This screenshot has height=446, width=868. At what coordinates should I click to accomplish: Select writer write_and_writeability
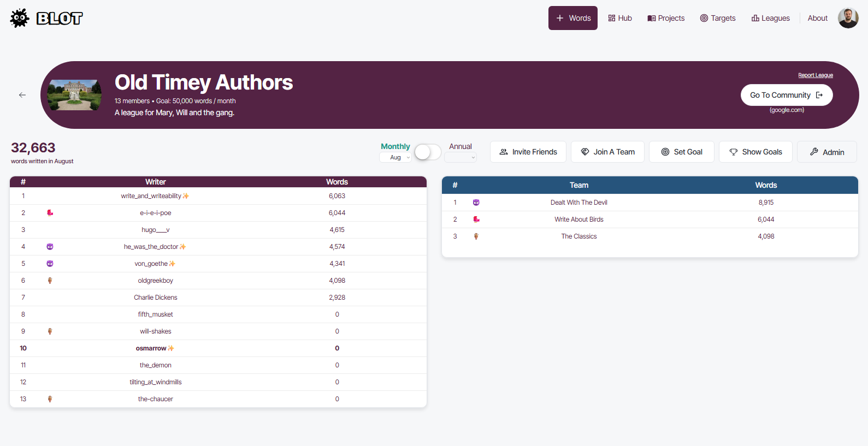coord(151,196)
